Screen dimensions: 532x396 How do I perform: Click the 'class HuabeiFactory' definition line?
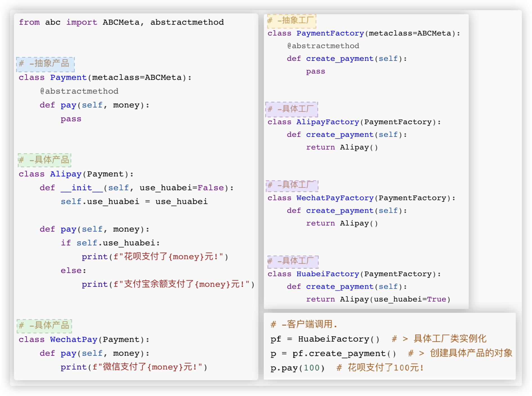pos(354,274)
